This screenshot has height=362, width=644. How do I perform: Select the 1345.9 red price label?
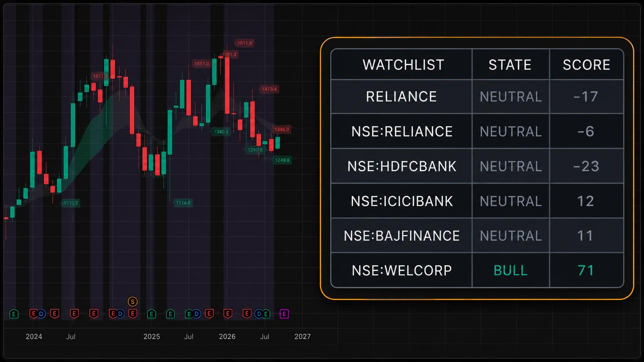[x=282, y=129]
